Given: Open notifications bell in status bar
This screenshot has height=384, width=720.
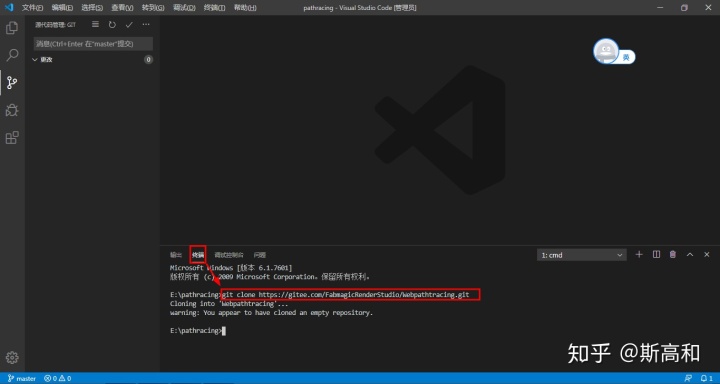Looking at the screenshot, I should 707,378.
